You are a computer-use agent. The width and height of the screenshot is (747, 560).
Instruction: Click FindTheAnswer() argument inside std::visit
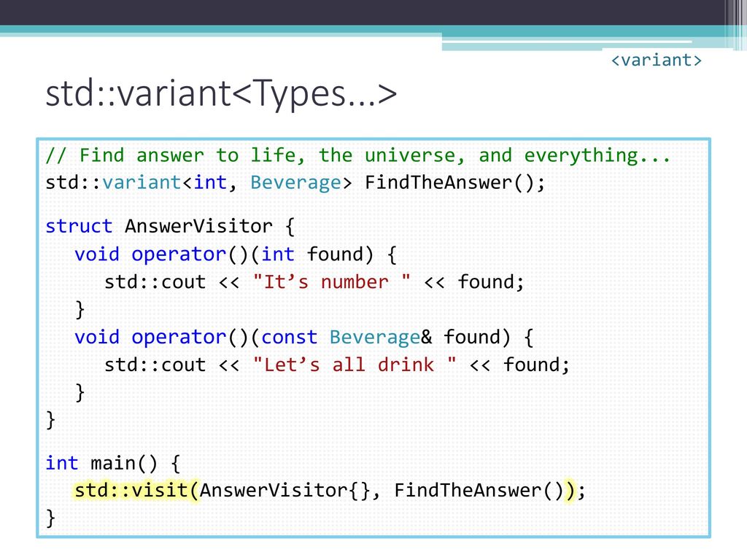(x=479, y=491)
